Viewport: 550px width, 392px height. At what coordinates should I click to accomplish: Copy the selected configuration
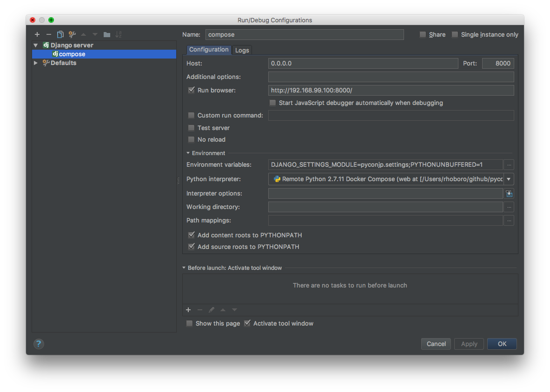(60, 34)
